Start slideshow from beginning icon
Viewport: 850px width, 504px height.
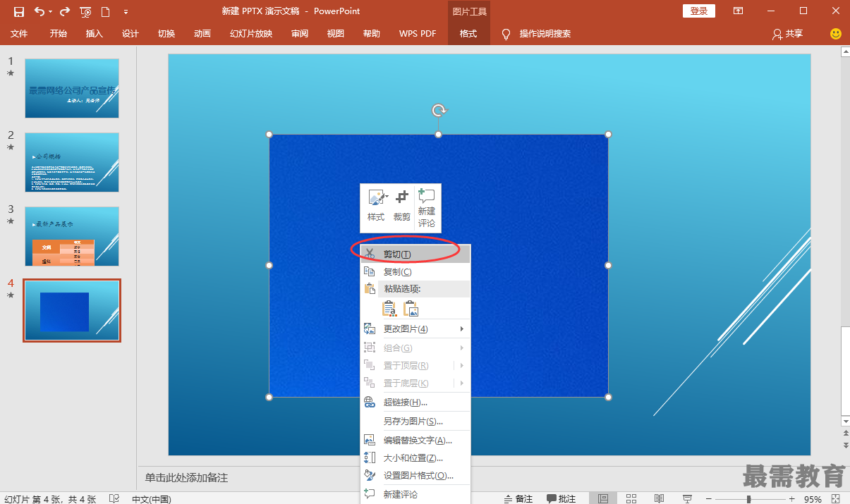[x=85, y=11]
